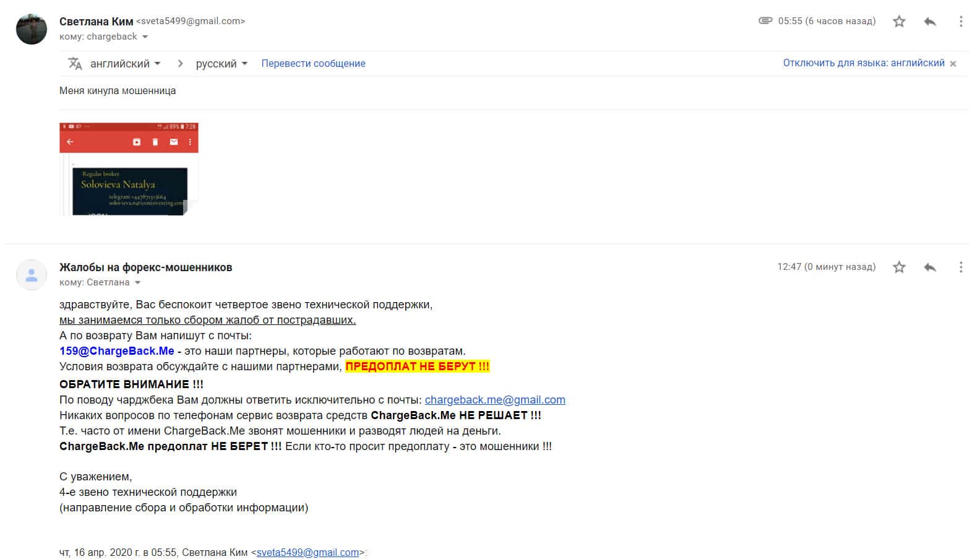Click the chargeback.me@gmail.com email link
Viewport: 980px width, 559px height.
coord(495,400)
